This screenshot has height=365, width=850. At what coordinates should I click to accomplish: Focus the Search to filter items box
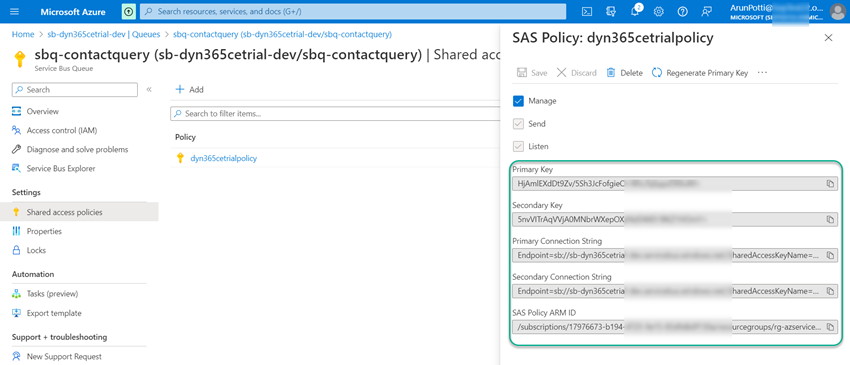pos(335,114)
